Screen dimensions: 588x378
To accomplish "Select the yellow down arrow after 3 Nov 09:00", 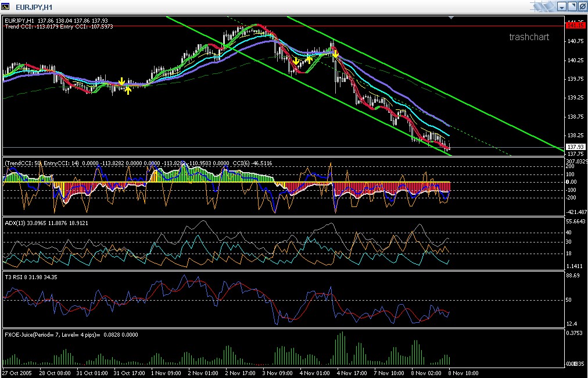I will [296, 61].
